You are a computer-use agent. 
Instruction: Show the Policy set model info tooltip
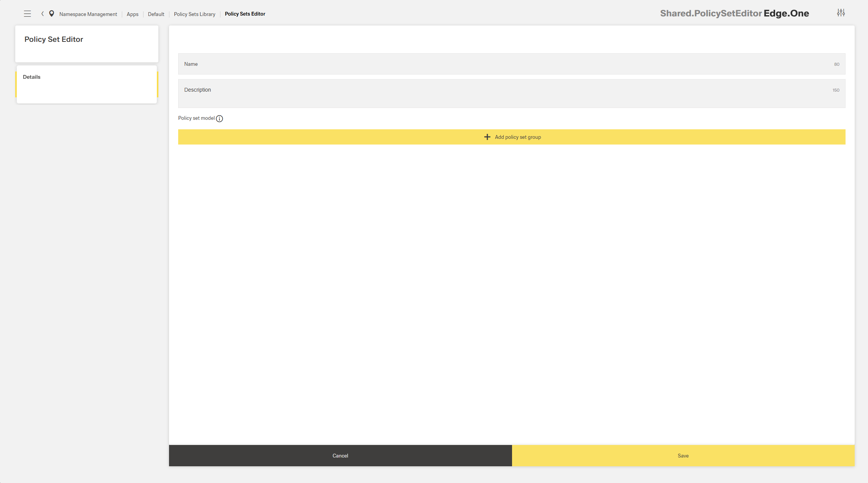click(219, 119)
